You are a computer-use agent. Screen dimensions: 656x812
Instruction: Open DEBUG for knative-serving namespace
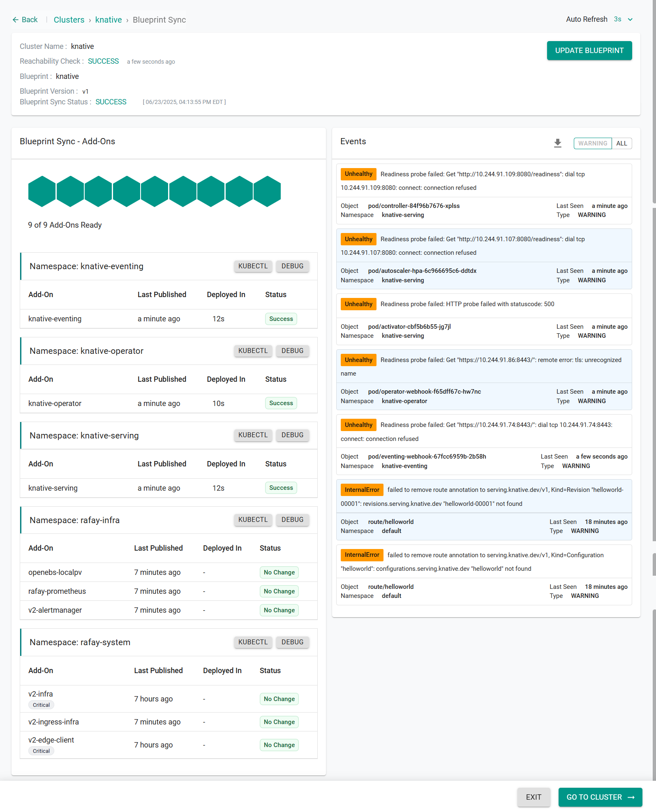pos(293,435)
